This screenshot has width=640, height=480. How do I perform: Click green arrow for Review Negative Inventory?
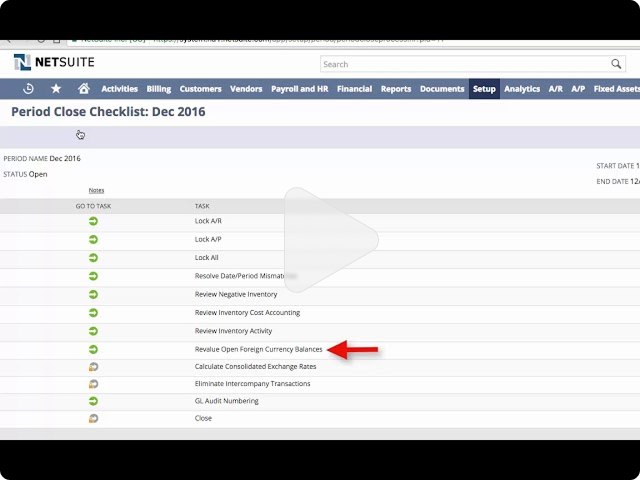pos(93,294)
